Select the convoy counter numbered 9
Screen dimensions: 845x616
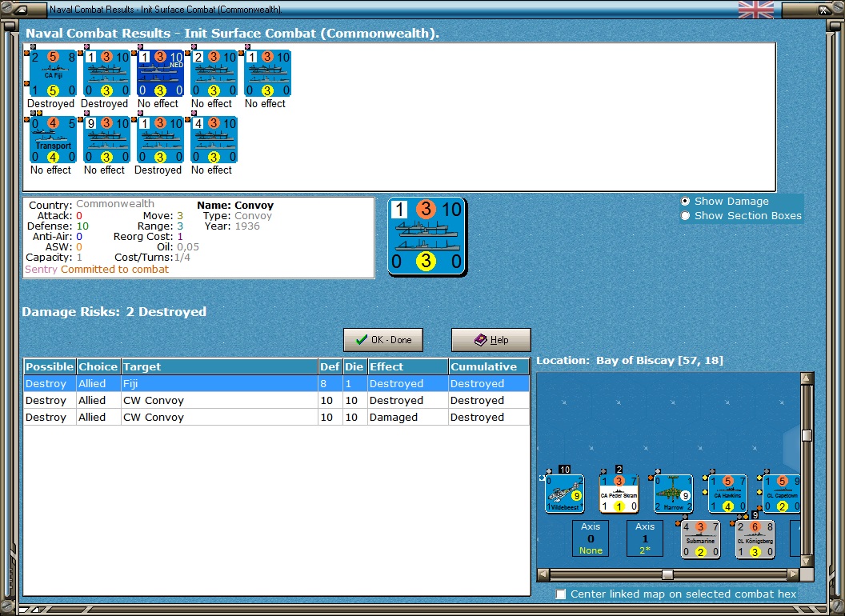pyautogui.click(x=106, y=140)
